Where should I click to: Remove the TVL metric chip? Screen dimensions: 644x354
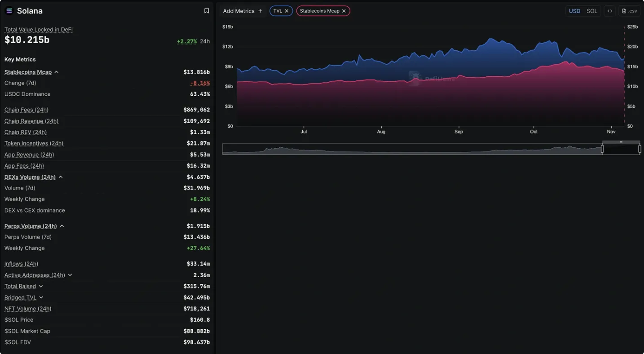coord(287,10)
